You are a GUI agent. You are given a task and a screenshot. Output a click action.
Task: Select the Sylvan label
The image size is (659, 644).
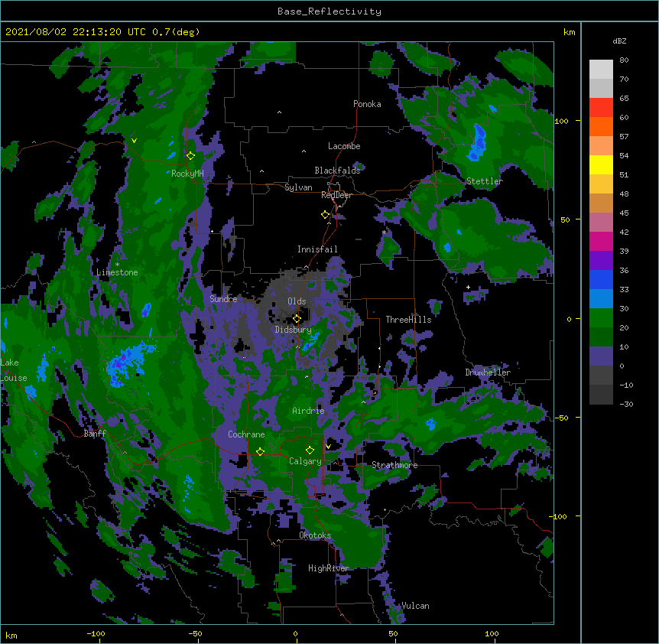[x=298, y=187]
